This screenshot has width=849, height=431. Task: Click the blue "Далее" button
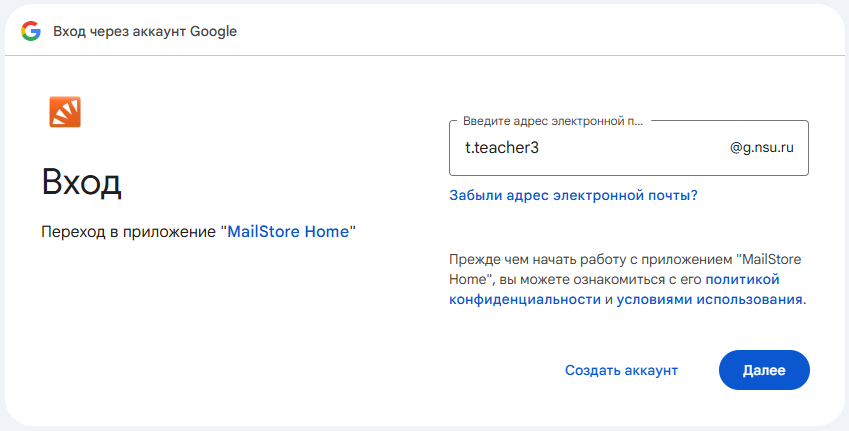click(x=764, y=370)
